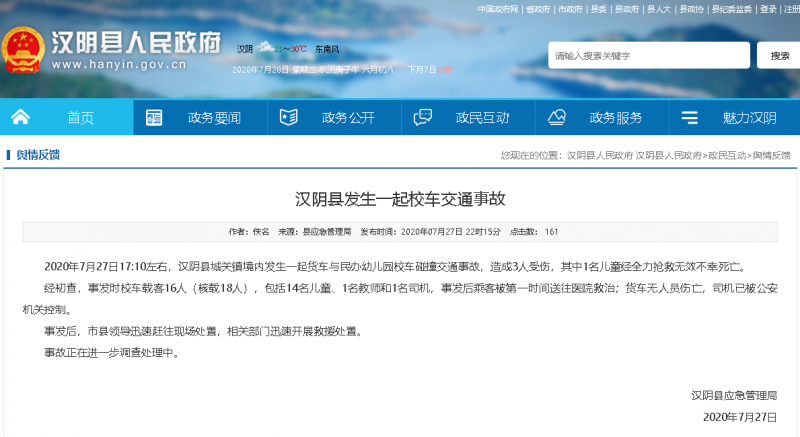Open the 政务服务 navigation tab
Screen dimensions: 800x437
615,118
